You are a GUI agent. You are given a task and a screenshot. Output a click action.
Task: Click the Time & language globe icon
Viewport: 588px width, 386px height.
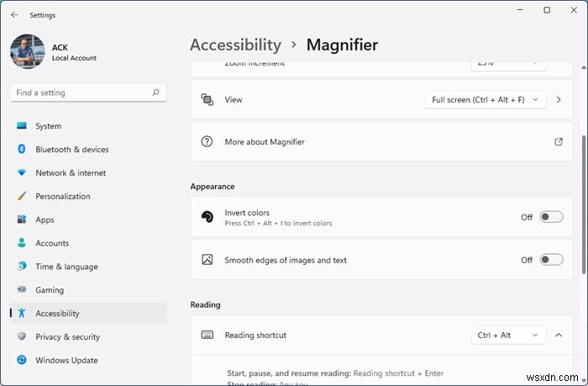(x=22, y=267)
